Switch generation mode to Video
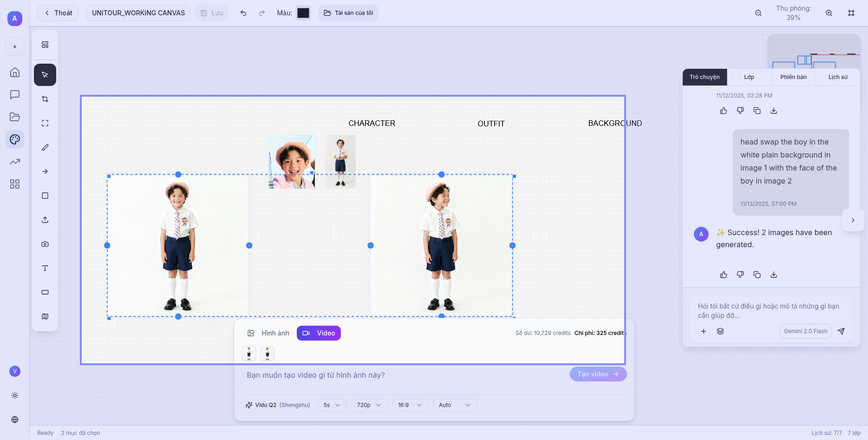This screenshot has height=440, width=868. pyautogui.click(x=319, y=333)
